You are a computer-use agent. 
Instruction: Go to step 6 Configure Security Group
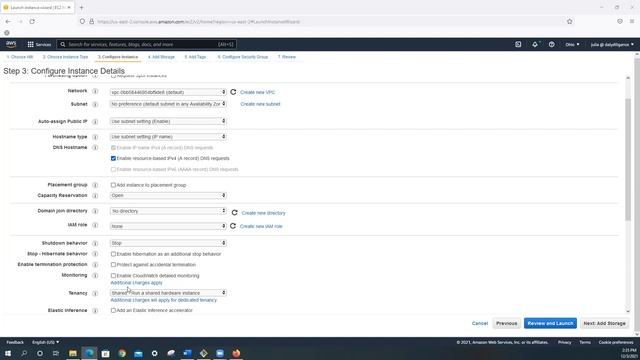[x=242, y=57]
